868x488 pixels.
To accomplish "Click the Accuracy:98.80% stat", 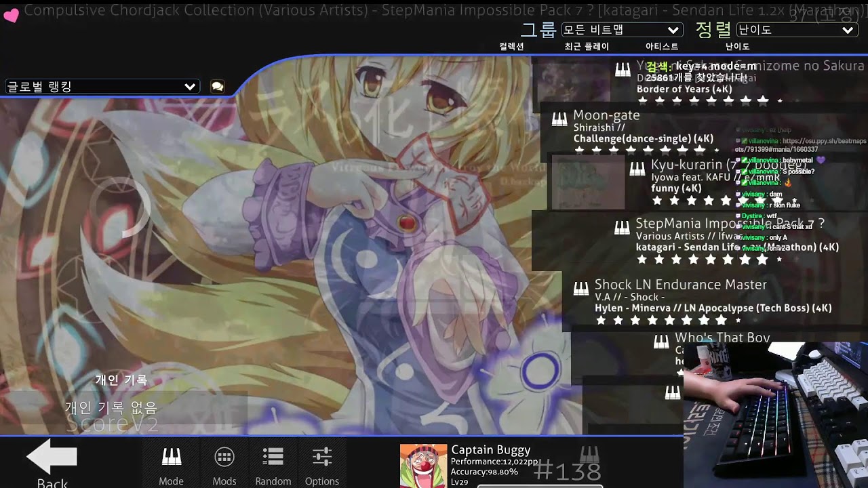I will 484,472.
